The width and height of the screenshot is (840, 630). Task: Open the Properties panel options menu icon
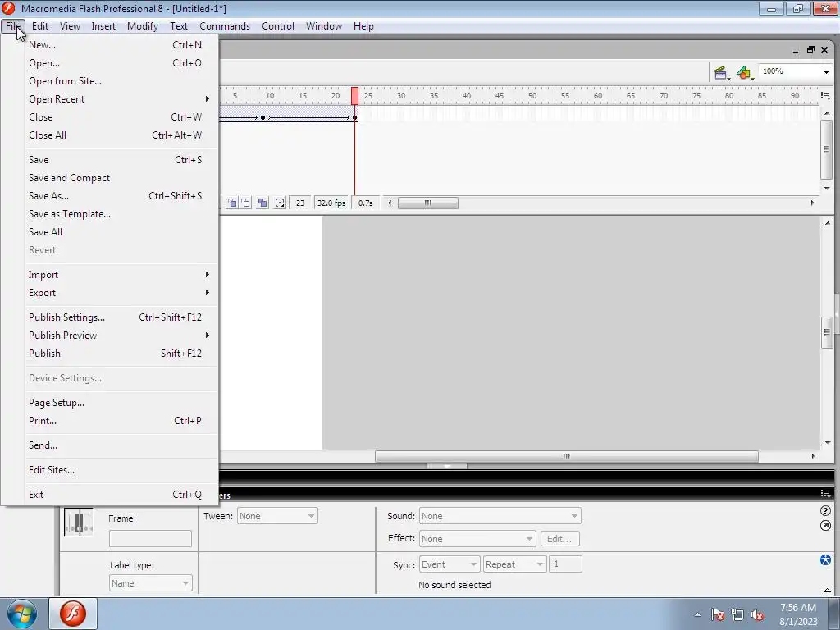pyautogui.click(x=825, y=493)
